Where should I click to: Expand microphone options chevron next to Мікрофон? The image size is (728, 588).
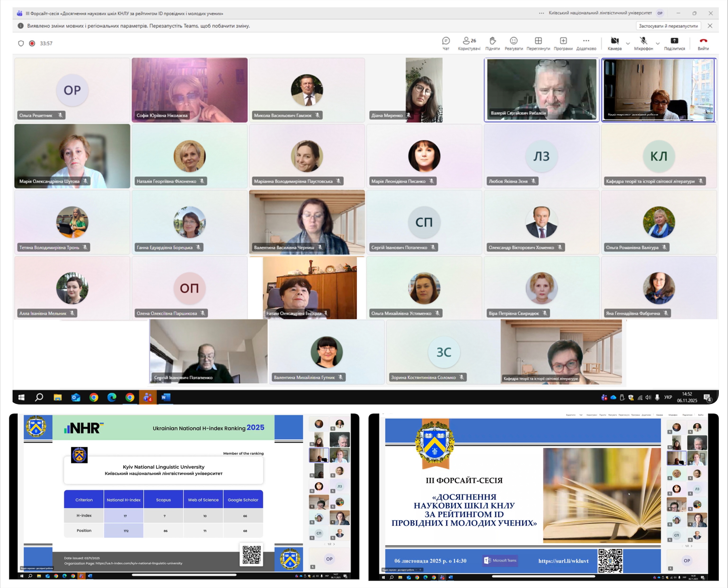(x=658, y=44)
